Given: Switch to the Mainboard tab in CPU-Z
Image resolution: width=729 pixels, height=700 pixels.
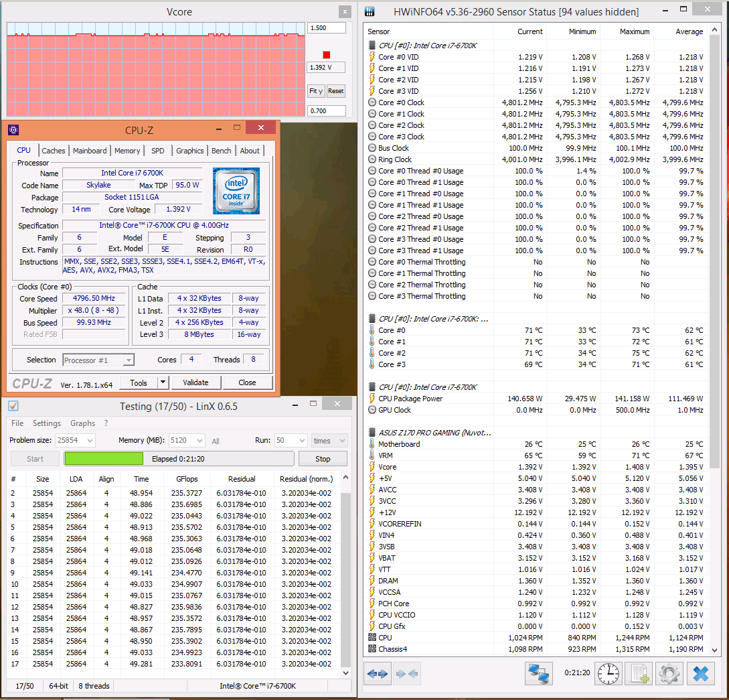Looking at the screenshot, I should (90, 151).
